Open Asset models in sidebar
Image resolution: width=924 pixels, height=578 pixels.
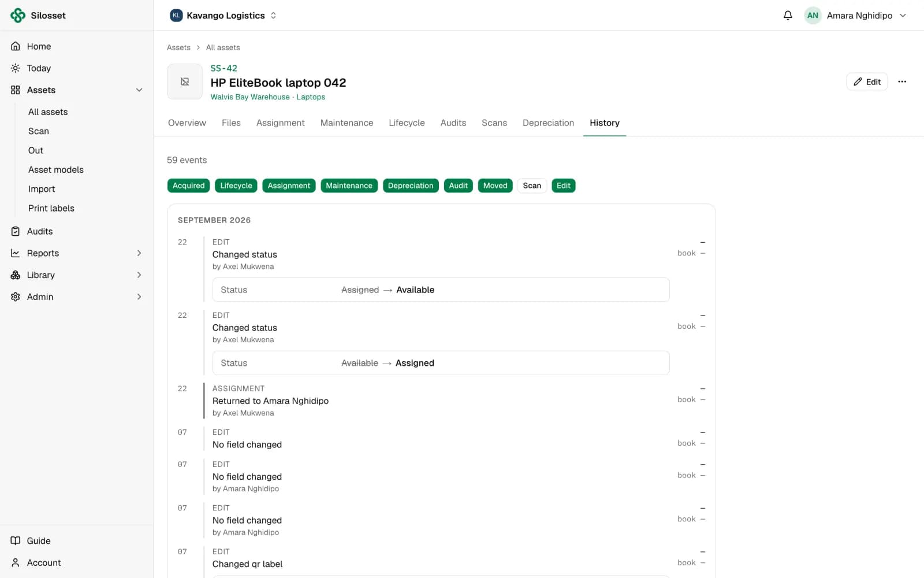pyautogui.click(x=56, y=170)
